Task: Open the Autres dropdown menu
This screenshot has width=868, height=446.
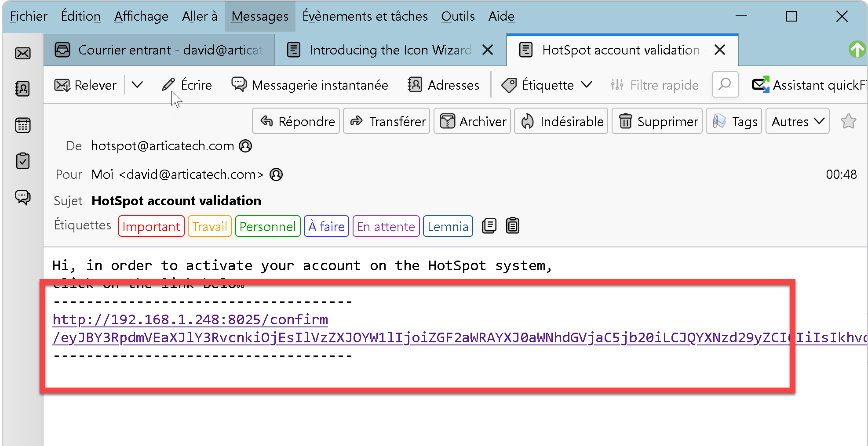Action: click(x=797, y=121)
